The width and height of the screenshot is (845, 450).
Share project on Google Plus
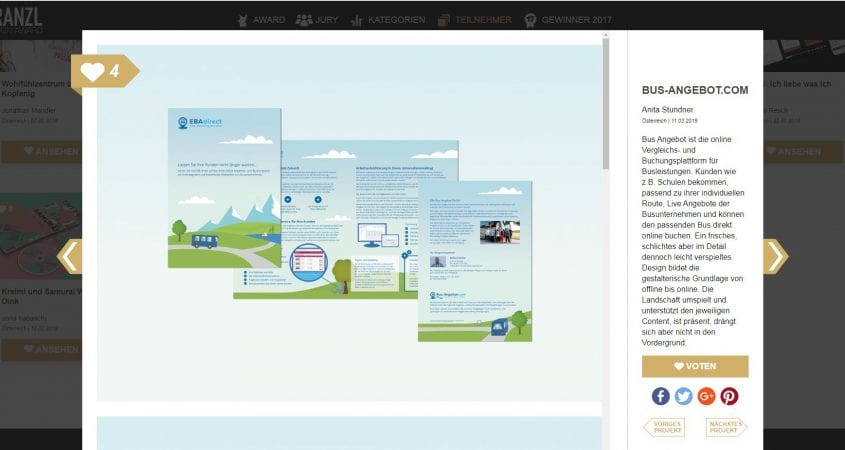pos(706,396)
